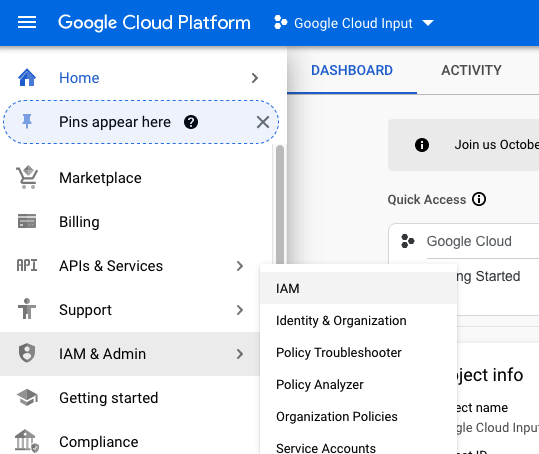The width and height of the screenshot is (539, 454).
Task: Open APIs & Services menu entry
Action: click(x=111, y=266)
